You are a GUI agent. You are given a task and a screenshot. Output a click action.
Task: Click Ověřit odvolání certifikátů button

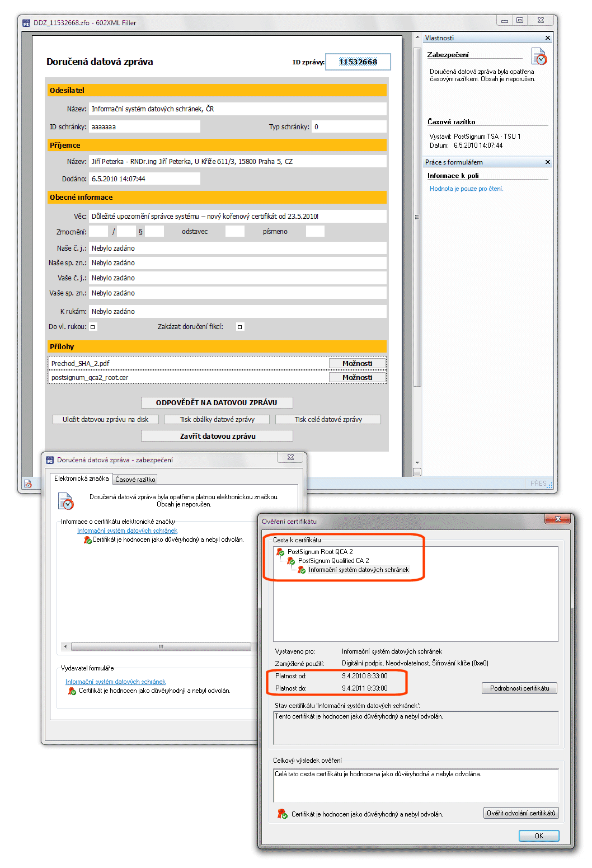(521, 813)
